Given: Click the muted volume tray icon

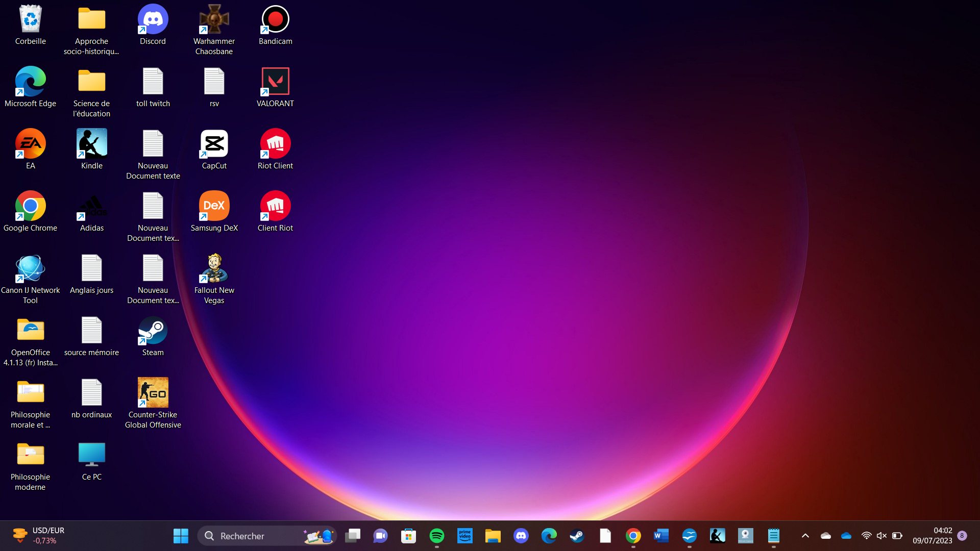Looking at the screenshot, I should (x=882, y=536).
